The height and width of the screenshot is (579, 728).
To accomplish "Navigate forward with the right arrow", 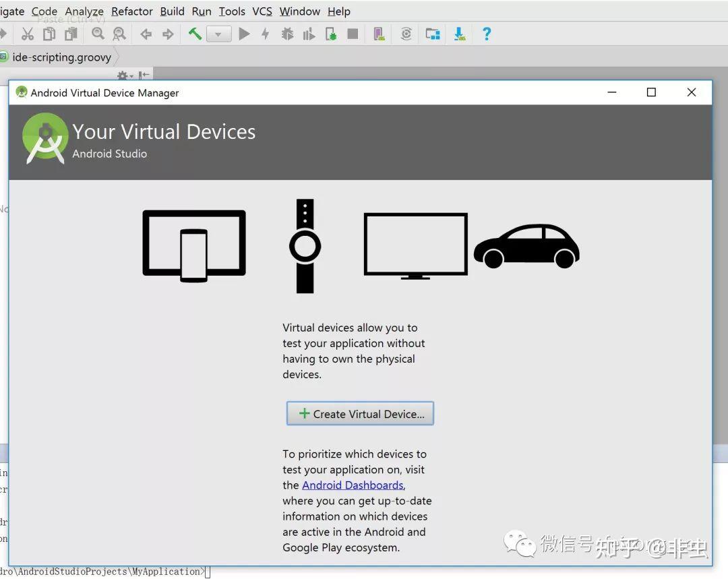I will click(168, 34).
